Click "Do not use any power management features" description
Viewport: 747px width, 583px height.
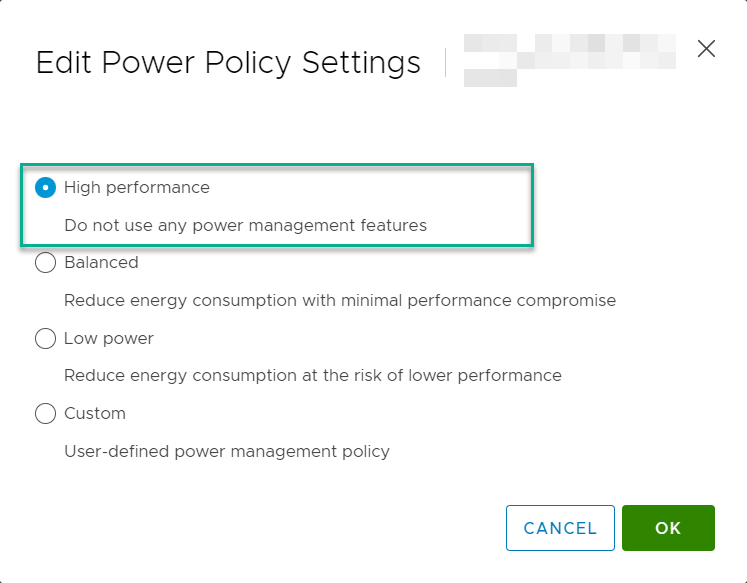(x=245, y=225)
